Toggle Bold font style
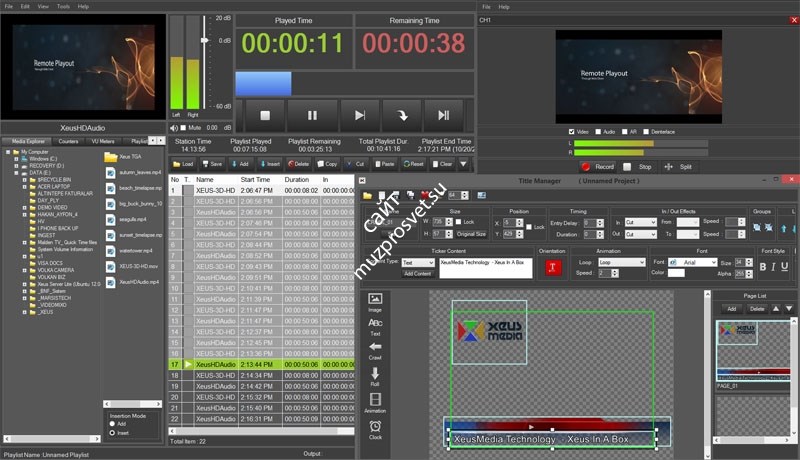Viewport: 800px width, 460px height. tap(762, 267)
